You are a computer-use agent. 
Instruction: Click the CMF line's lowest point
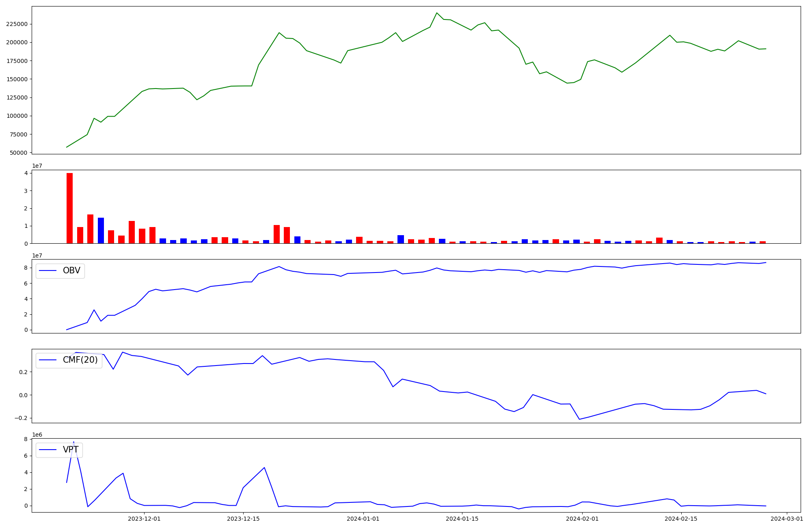coord(579,419)
